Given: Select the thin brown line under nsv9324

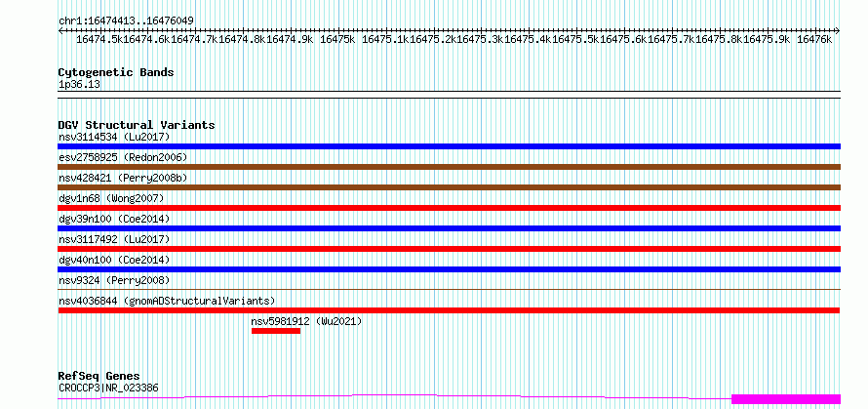Looking at the screenshot, I should [x=449, y=289].
